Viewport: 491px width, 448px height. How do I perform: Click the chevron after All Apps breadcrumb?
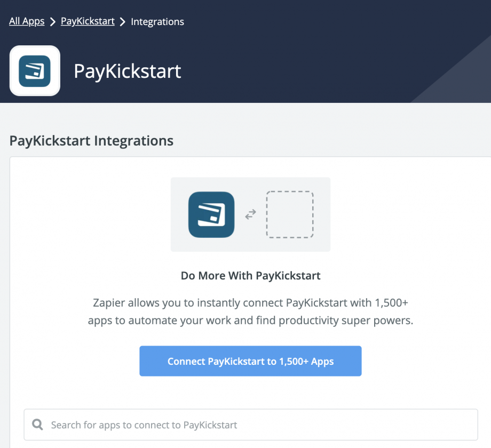tap(52, 22)
